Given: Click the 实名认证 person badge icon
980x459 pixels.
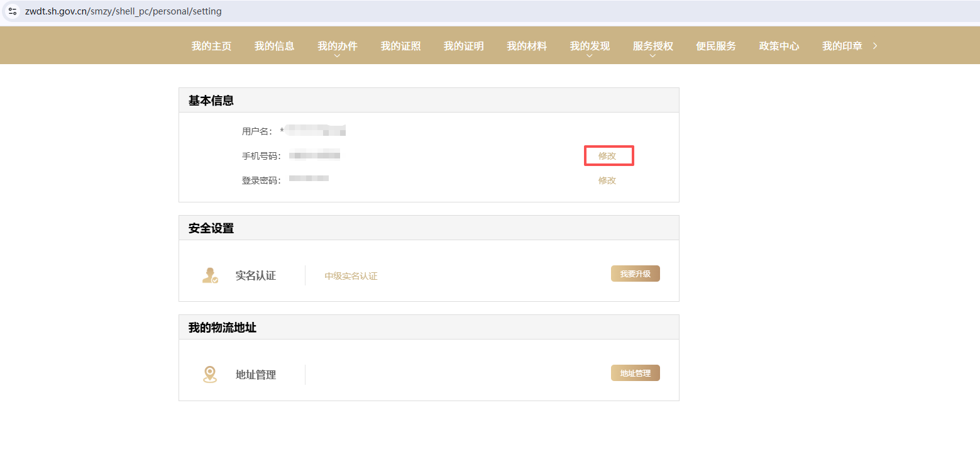Looking at the screenshot, I should tap(210, 275).
